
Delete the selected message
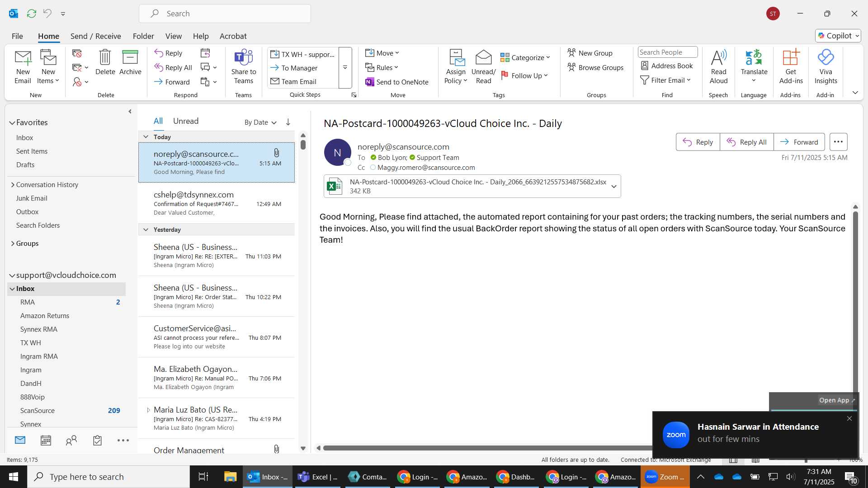coord(105,62)
